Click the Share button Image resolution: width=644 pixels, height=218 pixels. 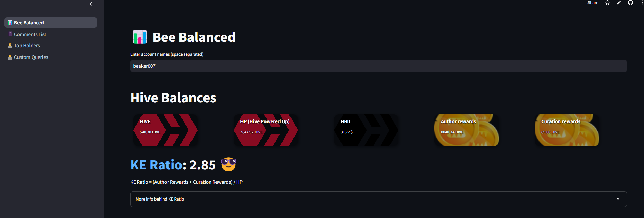(x=593, y=3)
